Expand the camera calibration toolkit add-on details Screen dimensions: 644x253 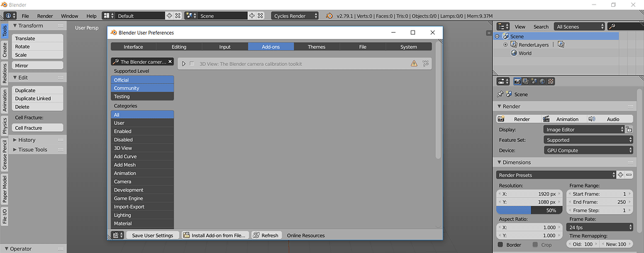(x=184, y=63)
